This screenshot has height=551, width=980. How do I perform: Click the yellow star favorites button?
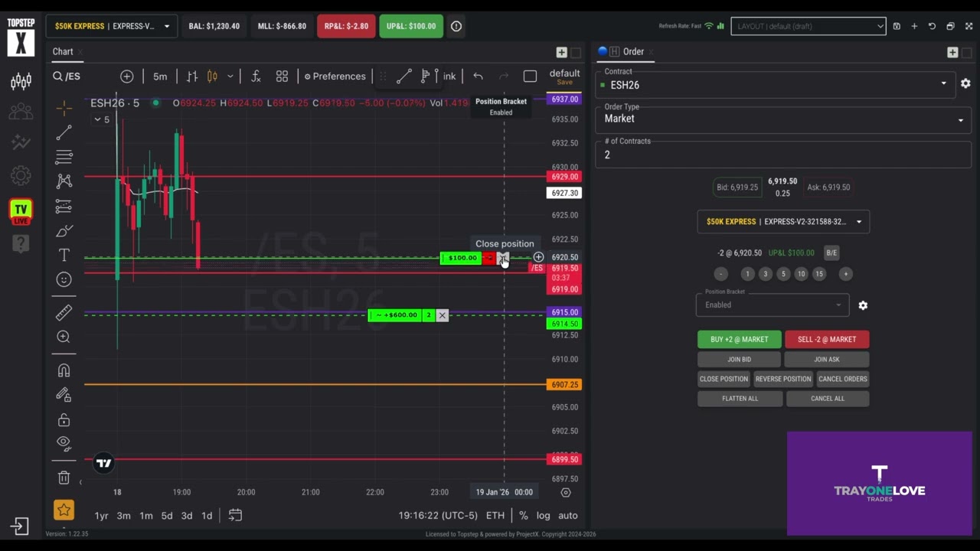point(64,510)
